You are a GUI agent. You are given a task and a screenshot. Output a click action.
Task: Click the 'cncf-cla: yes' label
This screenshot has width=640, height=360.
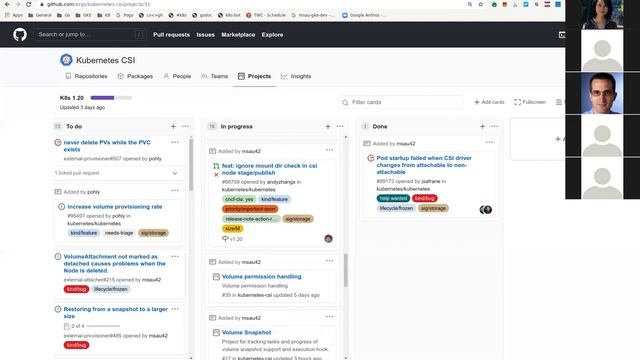coord(239,199)
